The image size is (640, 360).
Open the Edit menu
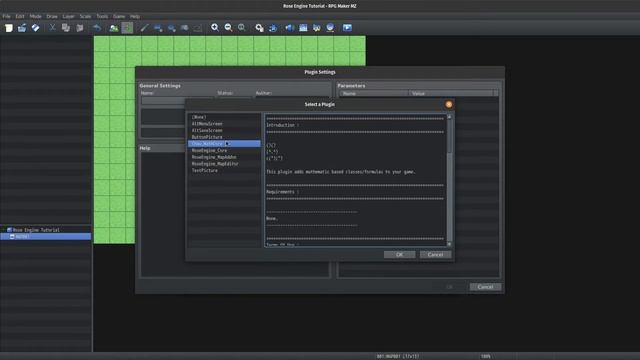[x=20, y=16]
